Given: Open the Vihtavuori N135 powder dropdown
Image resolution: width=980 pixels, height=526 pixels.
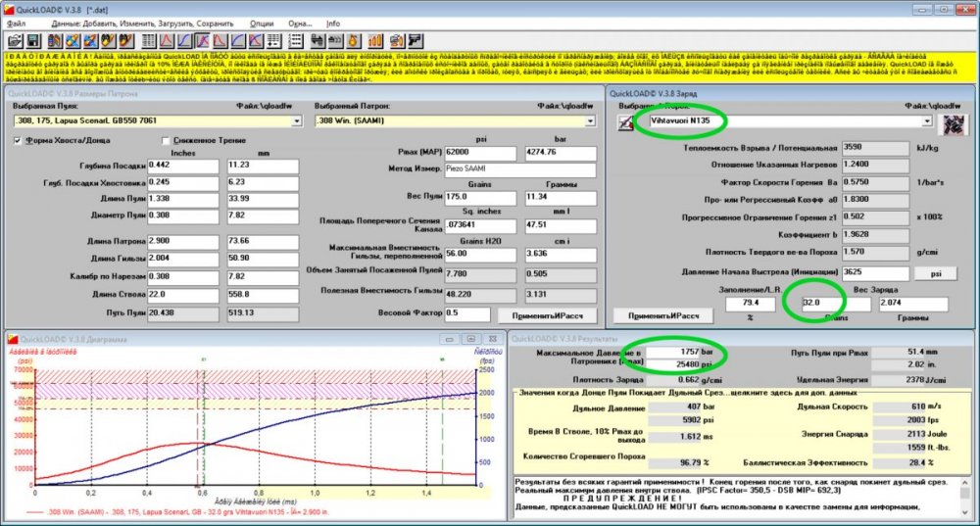Looking at the screenshot, I should [925, 121].
